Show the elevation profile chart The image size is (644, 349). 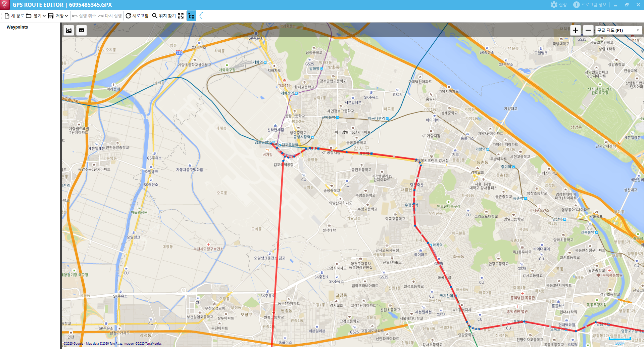coord(69,30)
